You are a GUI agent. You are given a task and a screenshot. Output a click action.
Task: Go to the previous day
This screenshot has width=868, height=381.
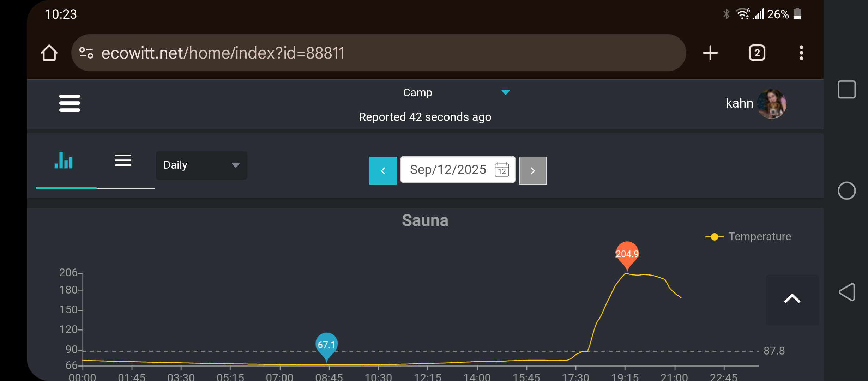pyautogui.click(x=383, y=170)
